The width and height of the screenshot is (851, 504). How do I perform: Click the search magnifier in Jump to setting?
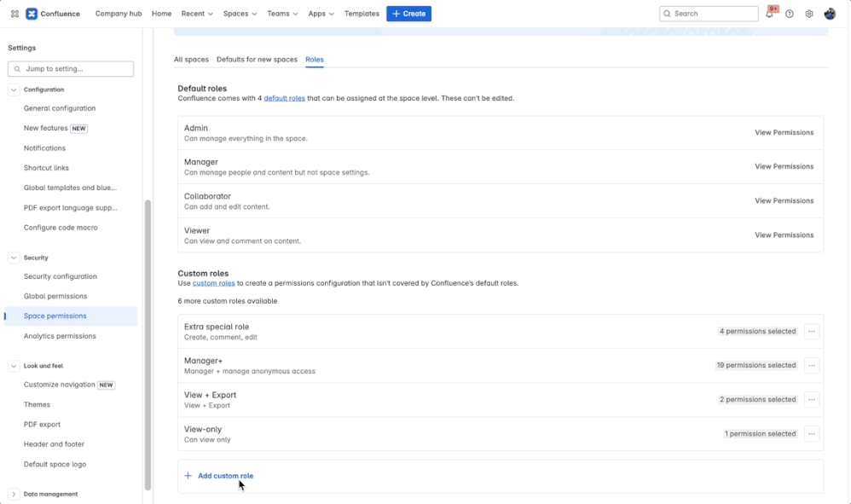tap(17, 69)
